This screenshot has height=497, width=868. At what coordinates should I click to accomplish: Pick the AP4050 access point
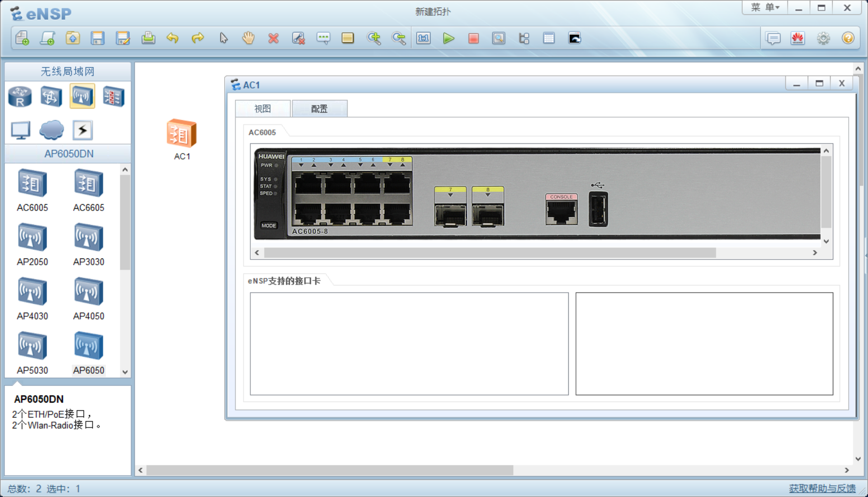pyautogui.click(x=89, y=299)
